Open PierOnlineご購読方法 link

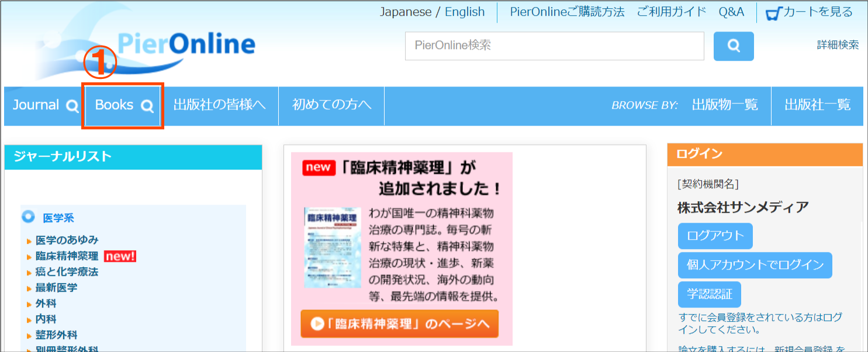567,12
